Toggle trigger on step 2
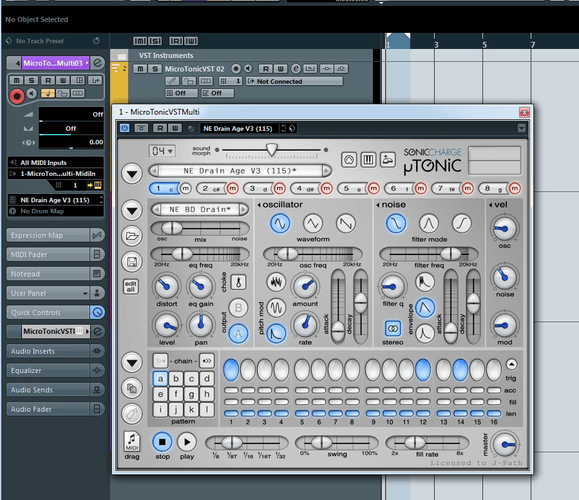This screenshot has height=500, width=579. point(248,370)
